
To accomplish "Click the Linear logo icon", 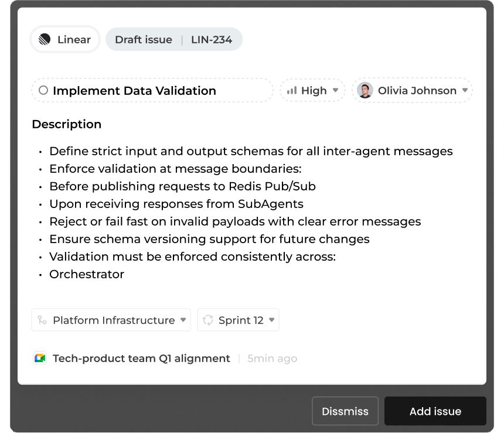I will tap(45, 40).
